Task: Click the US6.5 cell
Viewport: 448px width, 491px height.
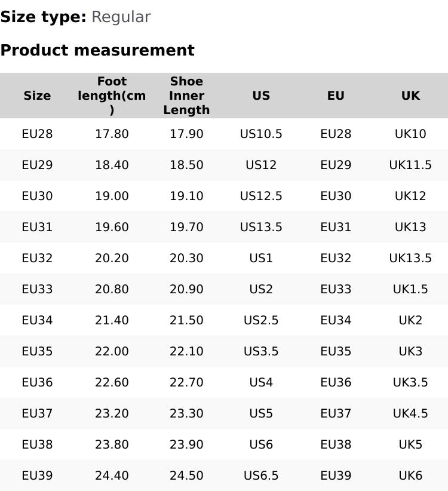Action: (261, 475)
